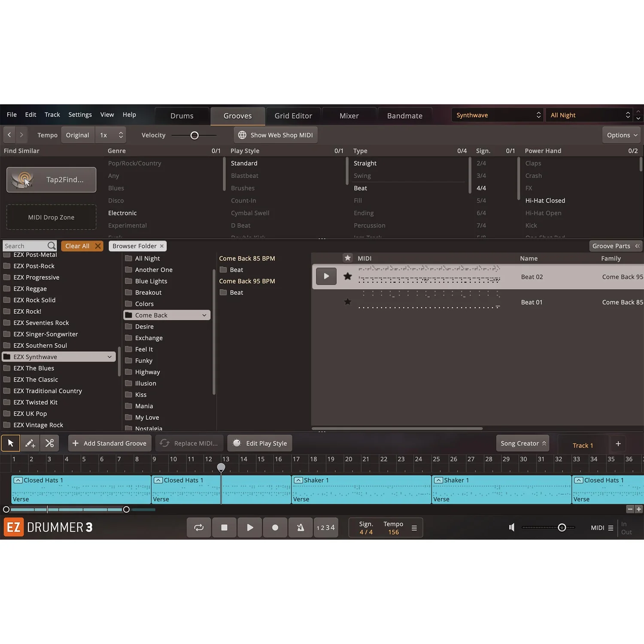644x644 pixels.
Task: Start playback with transport play button
Action: tap(250, 528)
